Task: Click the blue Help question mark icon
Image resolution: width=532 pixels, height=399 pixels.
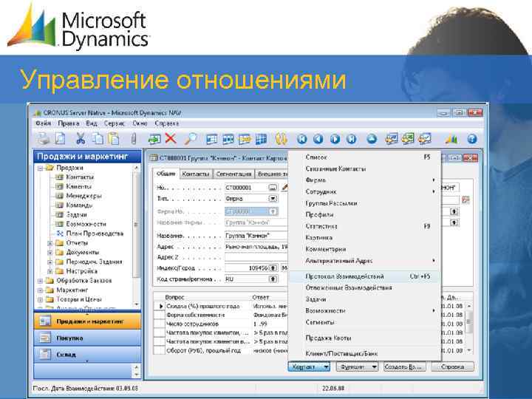Action: tap(472, 139)
